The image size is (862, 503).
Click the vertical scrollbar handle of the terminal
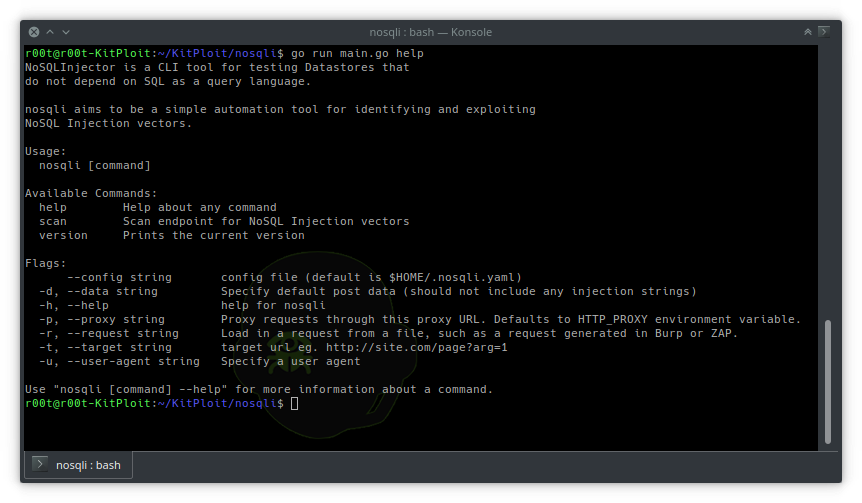pyautogui.click(x=826, y=380)
